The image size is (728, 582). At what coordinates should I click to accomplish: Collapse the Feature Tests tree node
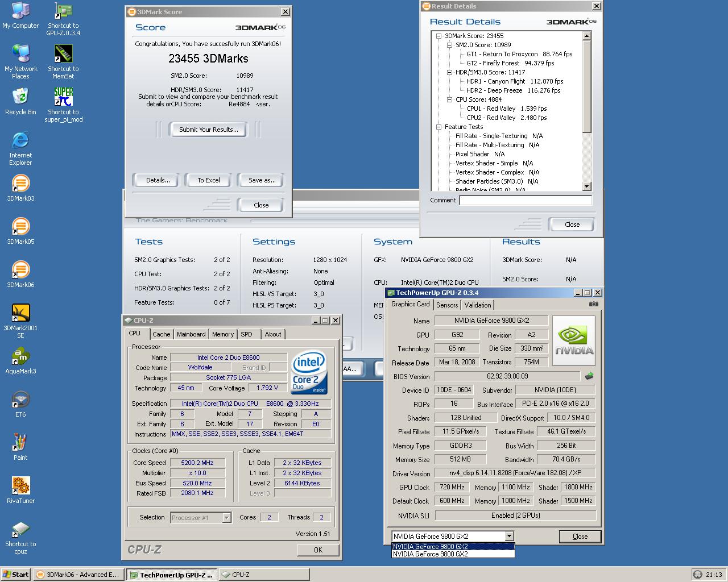(x=439, y=127)
